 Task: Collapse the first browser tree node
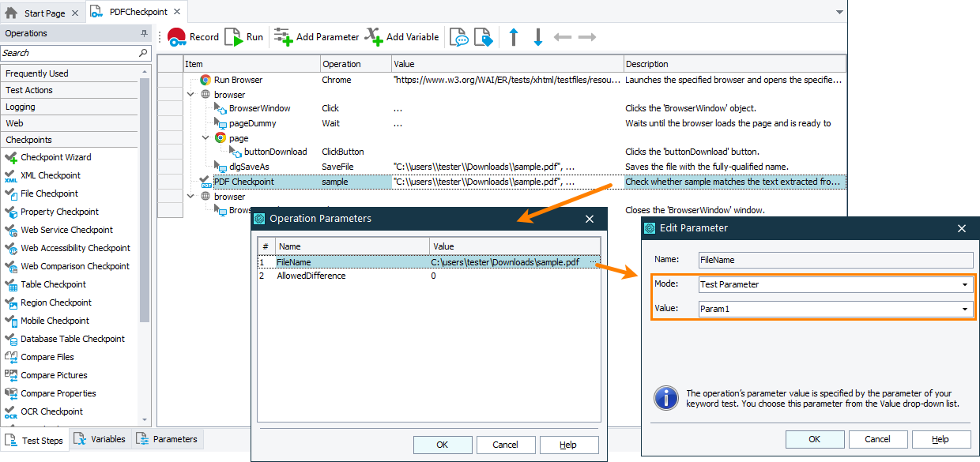(190, 95)
